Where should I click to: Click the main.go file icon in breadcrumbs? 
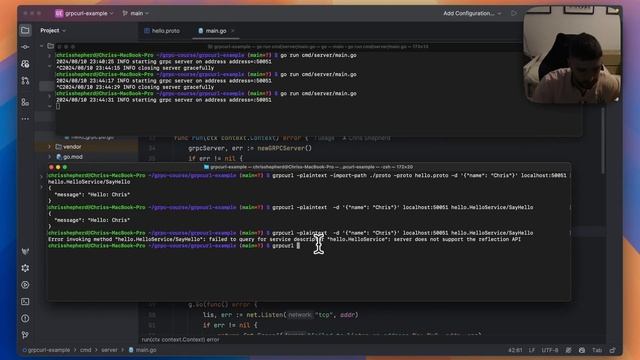coord(131,350)
